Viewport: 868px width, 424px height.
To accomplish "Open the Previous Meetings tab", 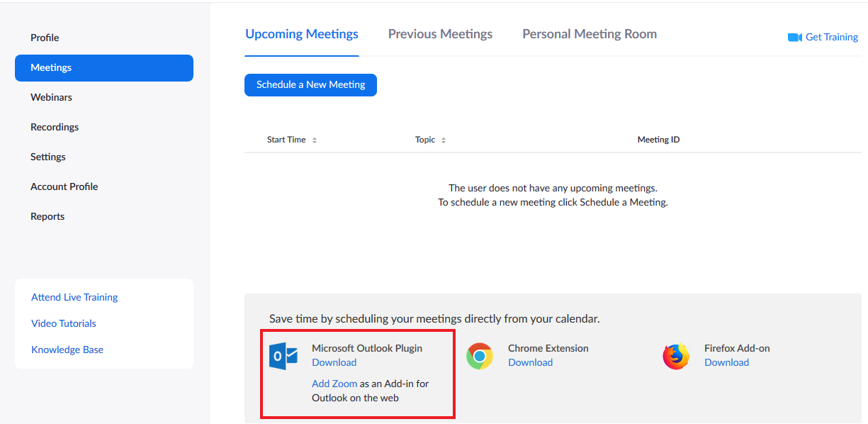I will coord(440,34).
